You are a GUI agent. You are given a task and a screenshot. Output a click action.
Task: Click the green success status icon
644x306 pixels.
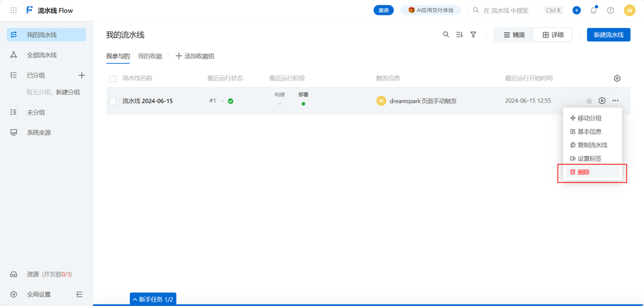230,101
